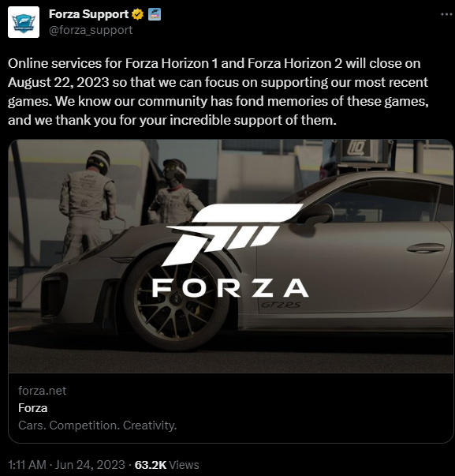Click the "Forza Horizon 1" text in the tweet

click(x=171, y=63)
